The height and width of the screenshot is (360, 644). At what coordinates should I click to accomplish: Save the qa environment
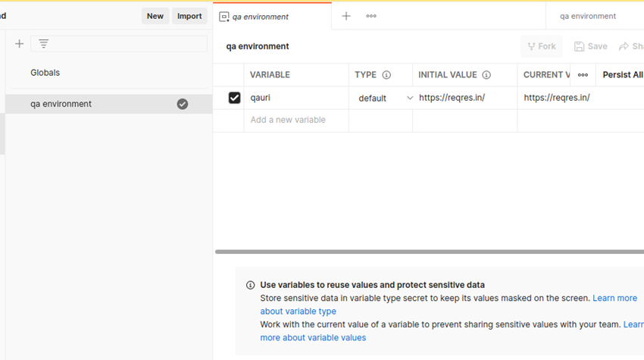(x=591, y=46)
